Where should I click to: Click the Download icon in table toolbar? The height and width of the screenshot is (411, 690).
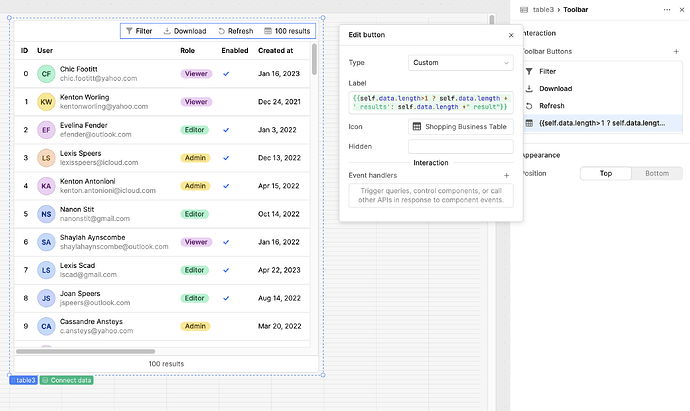point(168,31)
